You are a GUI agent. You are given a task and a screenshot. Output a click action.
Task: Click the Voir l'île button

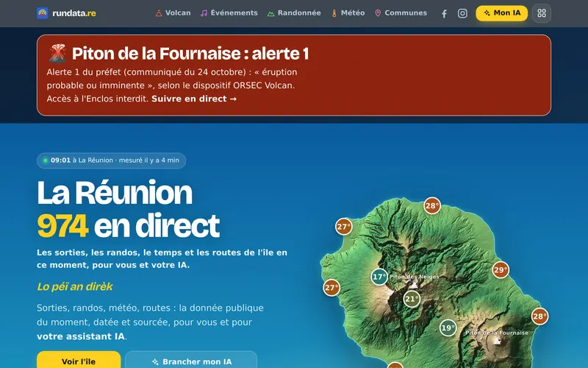79,360
